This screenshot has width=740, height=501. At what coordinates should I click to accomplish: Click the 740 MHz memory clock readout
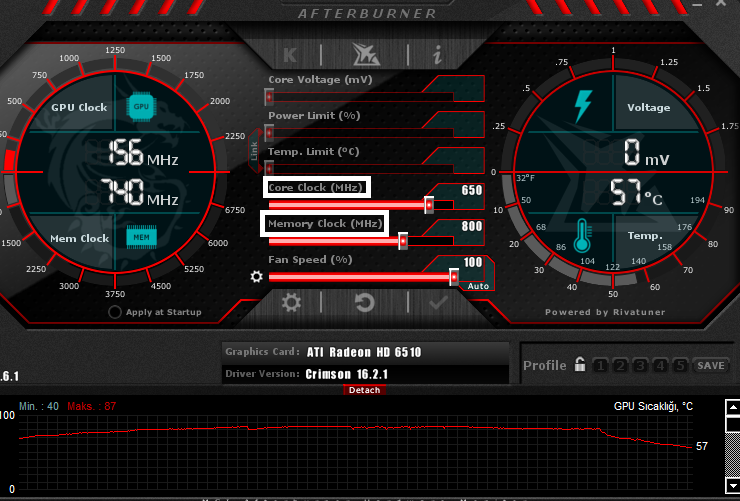pos(141,192)
